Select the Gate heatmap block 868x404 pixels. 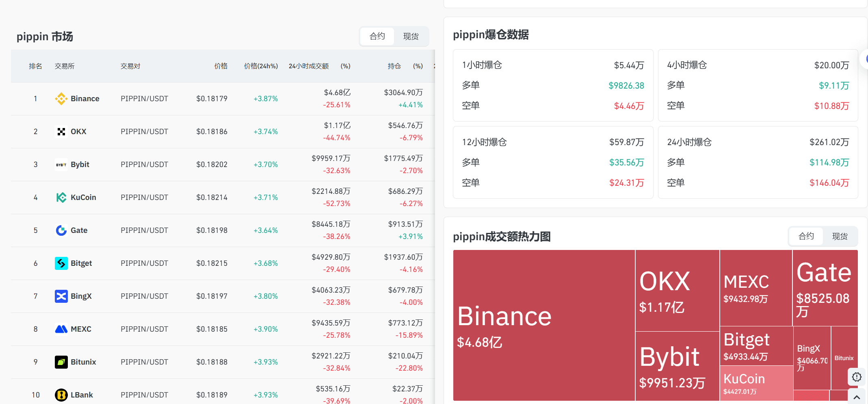tap(825, 288)
